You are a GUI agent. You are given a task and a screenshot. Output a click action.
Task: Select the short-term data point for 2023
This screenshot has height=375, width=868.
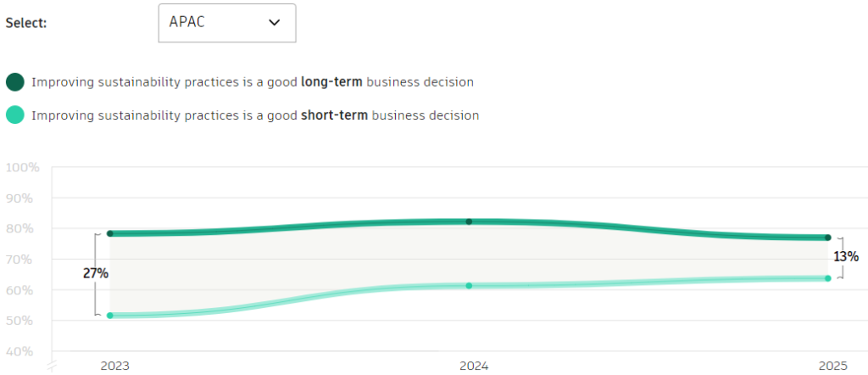[x=110, y=316]
